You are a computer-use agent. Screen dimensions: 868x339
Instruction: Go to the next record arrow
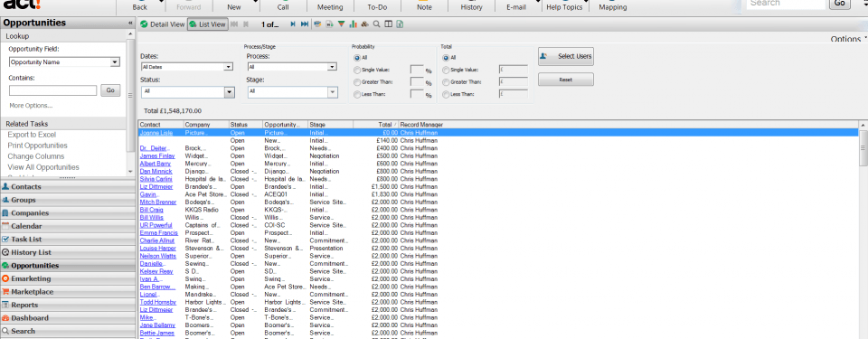[x=293, y=24]
